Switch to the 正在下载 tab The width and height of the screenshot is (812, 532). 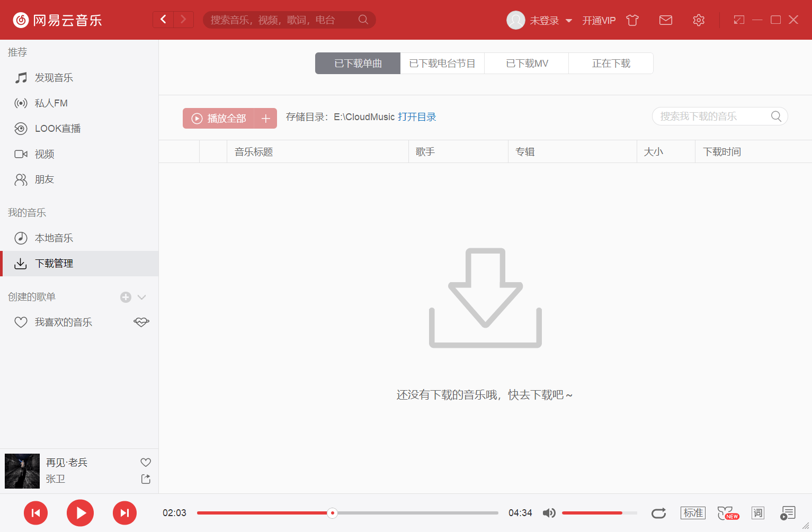pyautogui.click(x=611, y=63)
